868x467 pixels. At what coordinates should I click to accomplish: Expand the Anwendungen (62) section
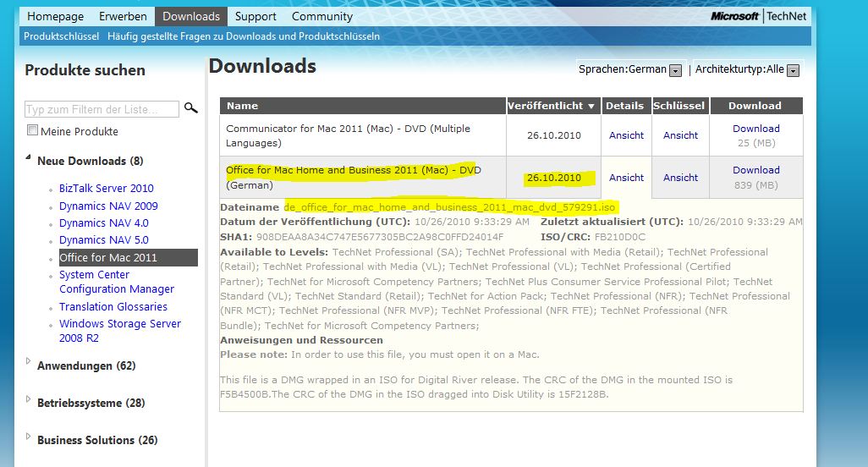28,360
